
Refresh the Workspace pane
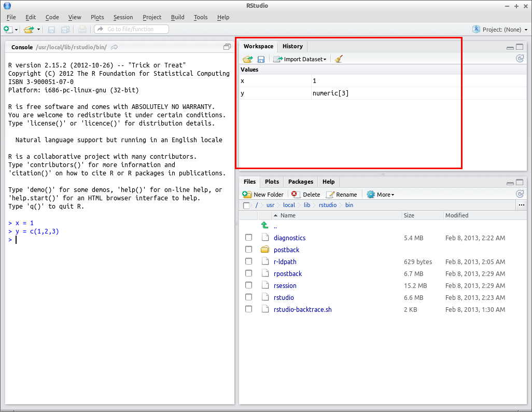520,59
